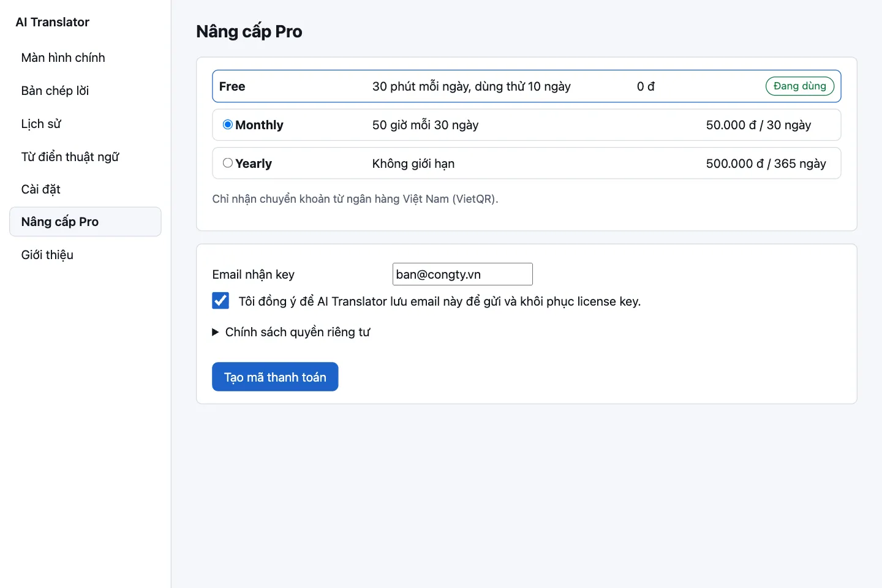Focus the Email nhận key input field
The image size is (882, 588).
pos(462,274)
